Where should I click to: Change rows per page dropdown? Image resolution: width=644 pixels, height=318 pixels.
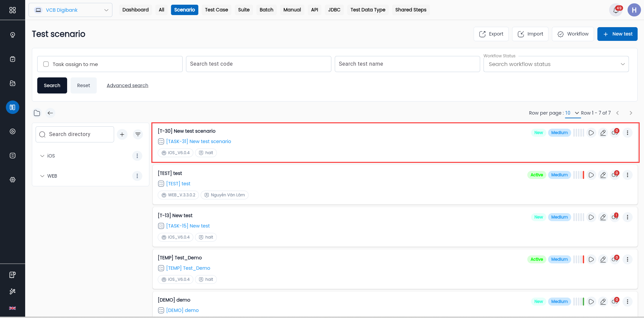[572, 113]
